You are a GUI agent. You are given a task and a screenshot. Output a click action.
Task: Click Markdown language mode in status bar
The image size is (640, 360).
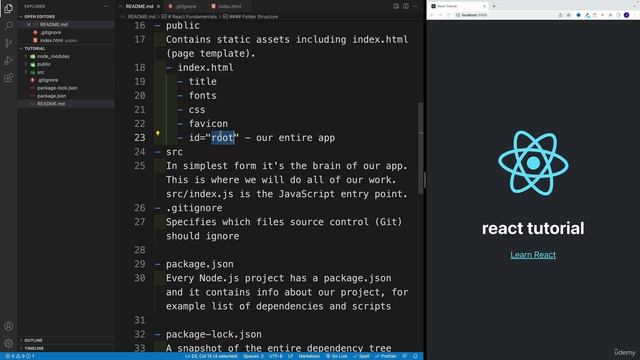pyautogui.click(x=309, y=356)
